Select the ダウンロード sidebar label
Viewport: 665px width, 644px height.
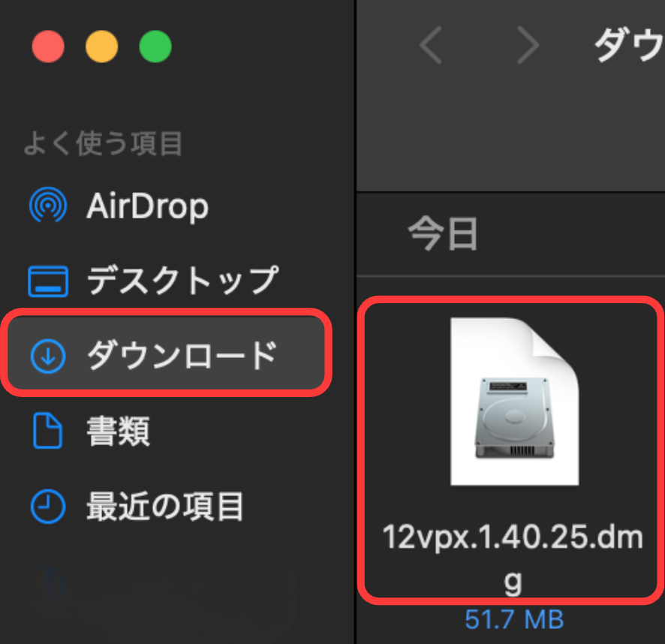(182, 356)
